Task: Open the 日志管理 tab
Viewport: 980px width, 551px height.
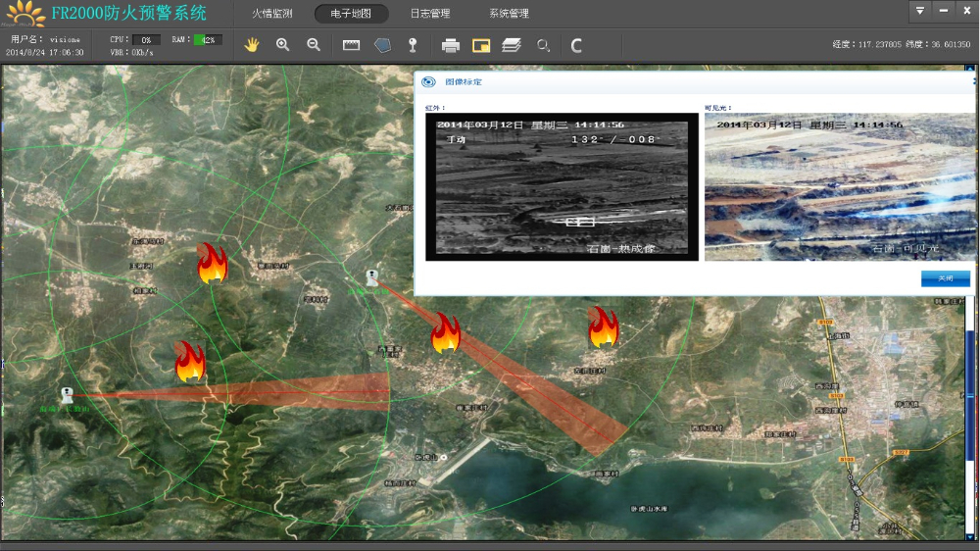Action: point(430,13)
